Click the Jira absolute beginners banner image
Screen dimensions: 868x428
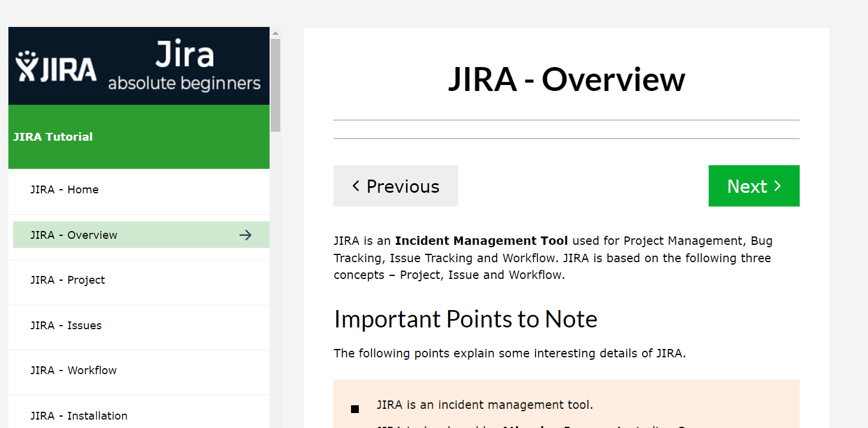(139, 66)
